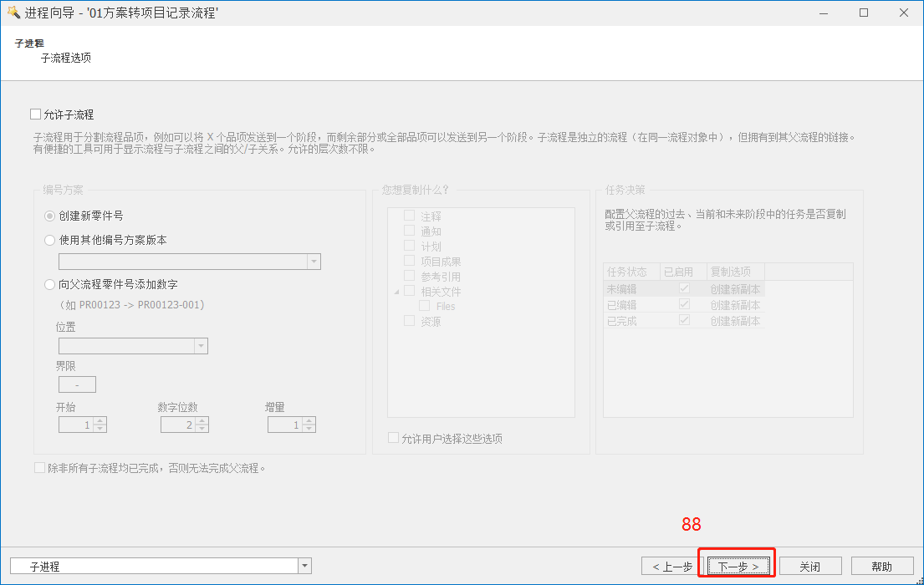勾选"计划"复选框

(410, 246)
